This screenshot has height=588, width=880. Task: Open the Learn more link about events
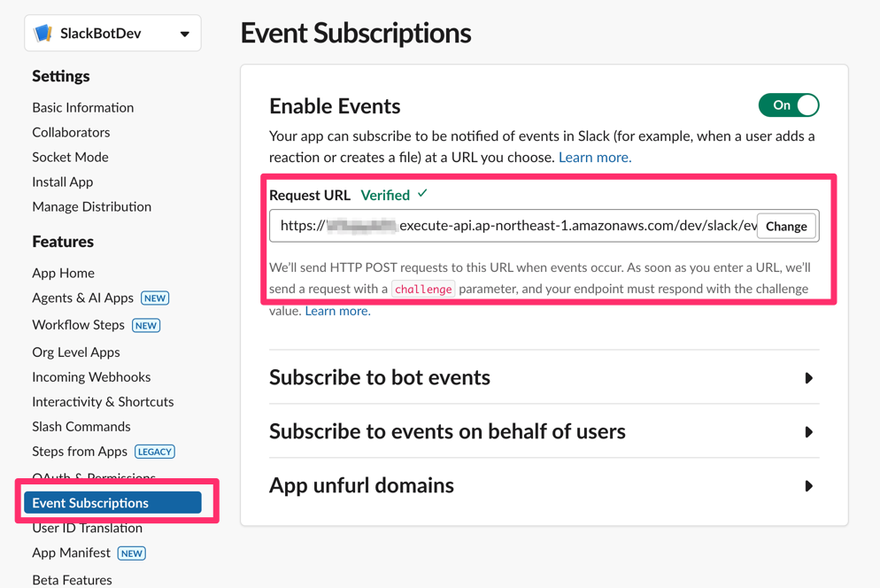594,157
